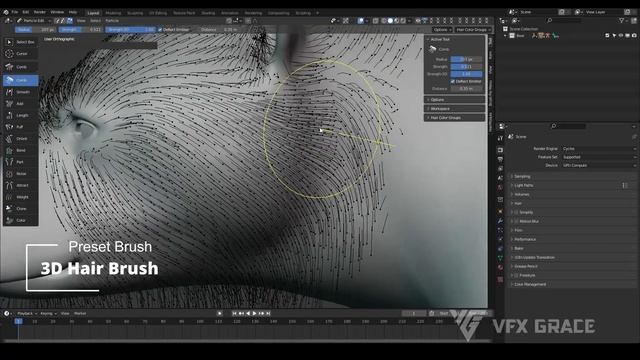Select the Cursor tool
The height and width of the screenshot is (360, 640).
pos(21,53)
